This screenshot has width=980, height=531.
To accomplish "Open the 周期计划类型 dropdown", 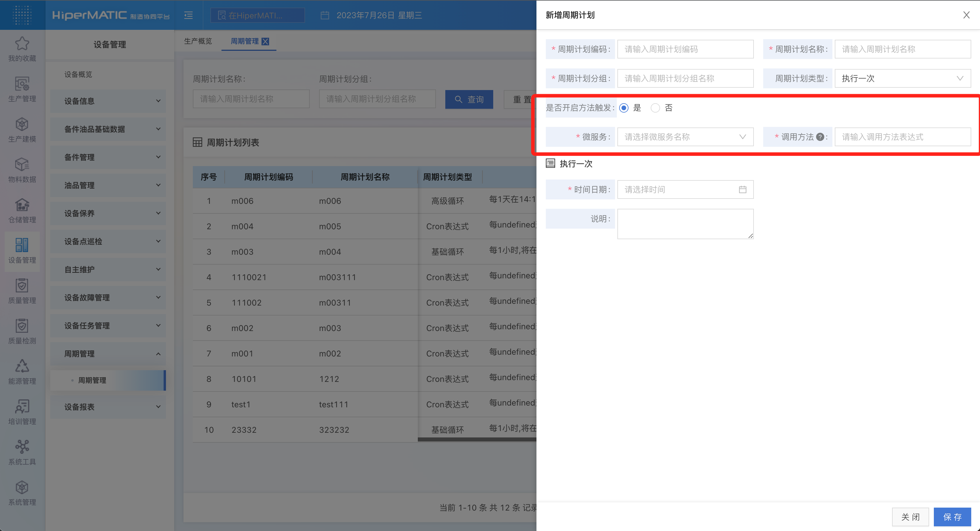I will point(903,78).
